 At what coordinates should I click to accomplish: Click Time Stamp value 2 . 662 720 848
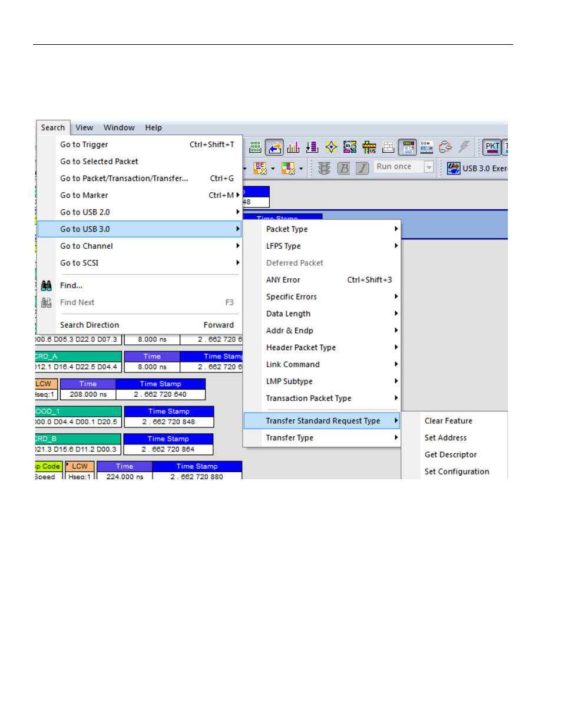pos(168,422)
